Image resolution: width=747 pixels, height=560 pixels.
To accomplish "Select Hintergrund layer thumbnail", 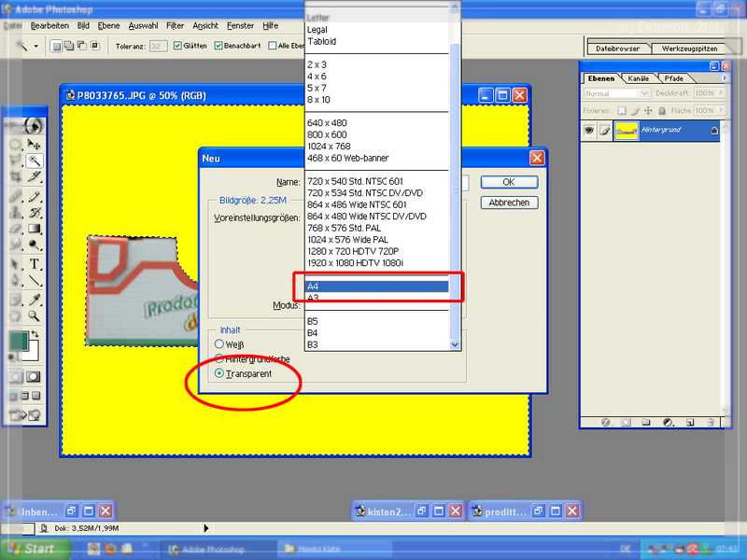I will 627,130.
